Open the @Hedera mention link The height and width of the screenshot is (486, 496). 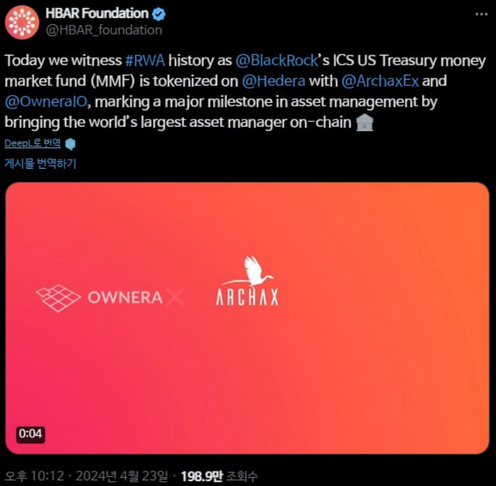coord(273,81)
